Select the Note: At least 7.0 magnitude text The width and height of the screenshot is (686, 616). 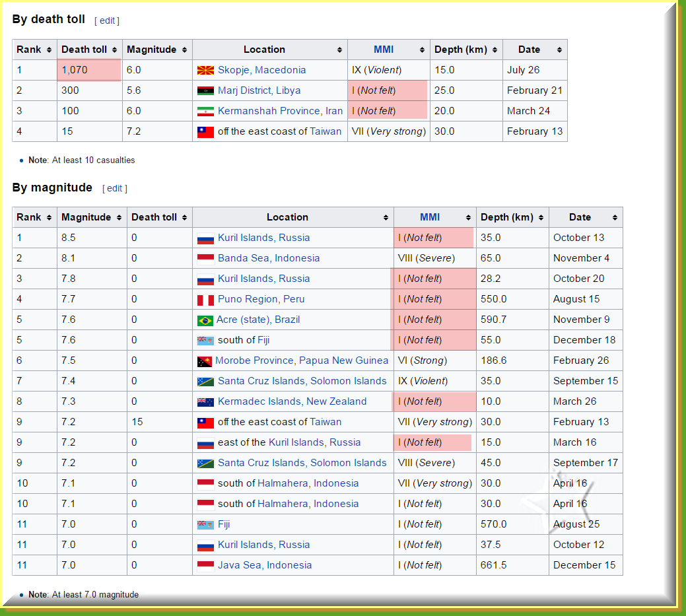84,595
